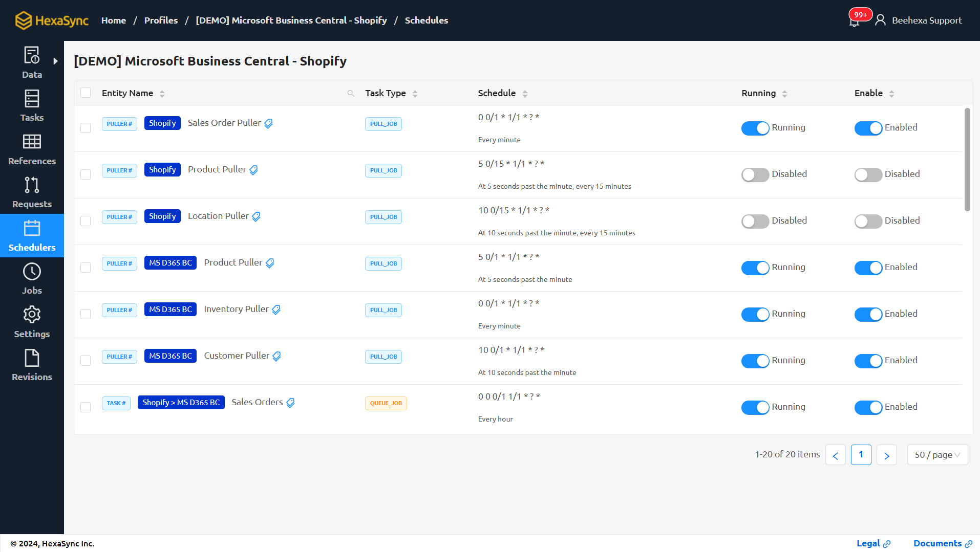The image size is (980, 552).
Task: Check the Location Puller row checkbox
Action: [86, 221]
